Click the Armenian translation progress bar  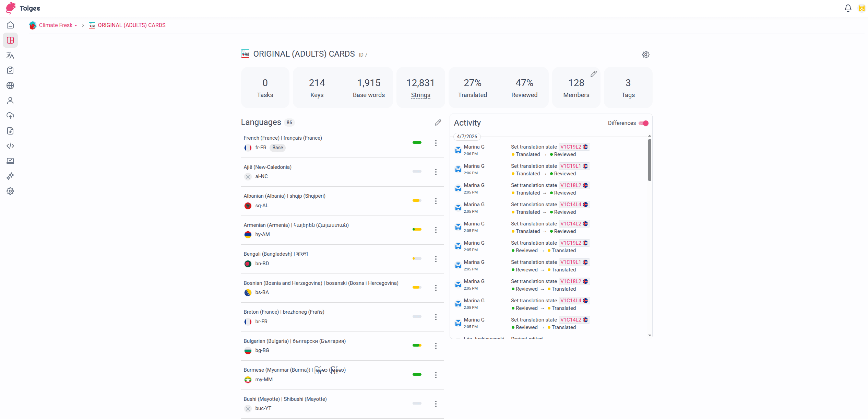[417, 229]
